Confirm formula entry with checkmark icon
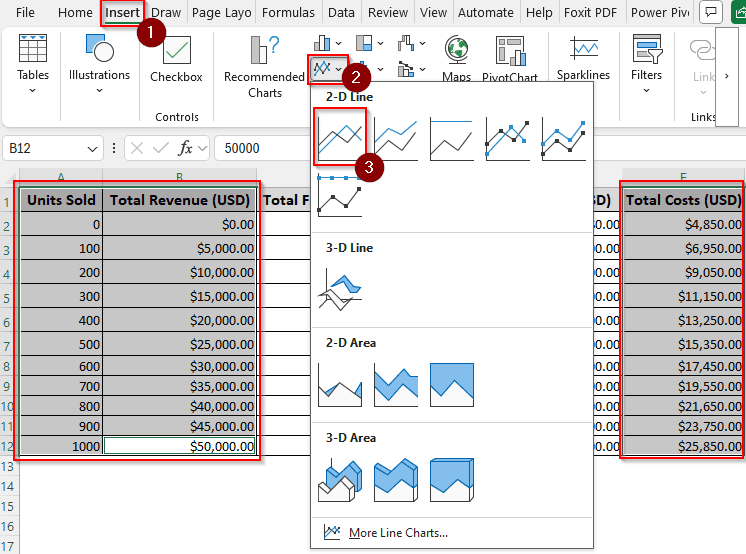This screenshot has width=746, height=554. click(x=161, y=148)
